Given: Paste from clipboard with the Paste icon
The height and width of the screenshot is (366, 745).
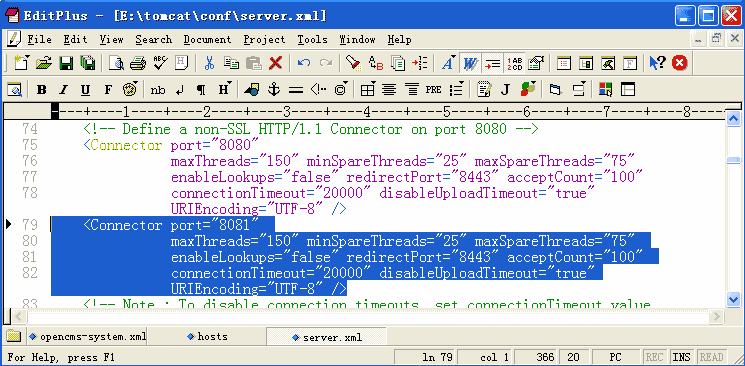Looking at the screenshot, I should point(254,63).
